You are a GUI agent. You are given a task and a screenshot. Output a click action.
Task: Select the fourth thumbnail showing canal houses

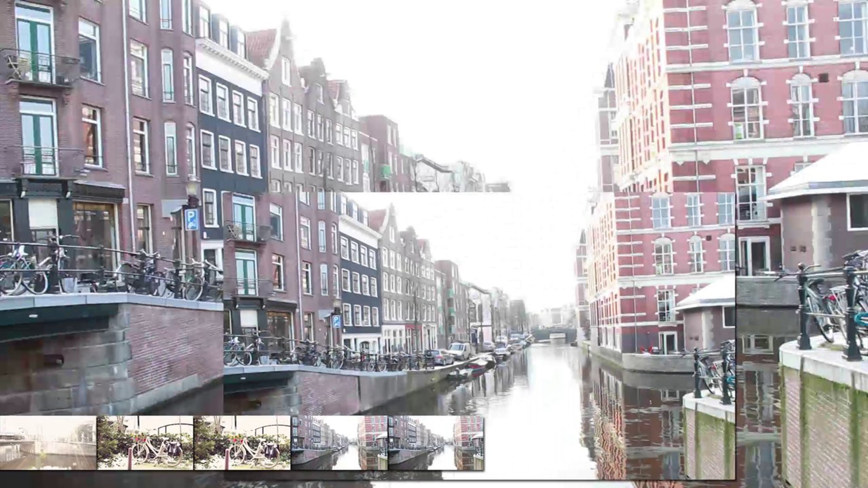pos(339,442)
